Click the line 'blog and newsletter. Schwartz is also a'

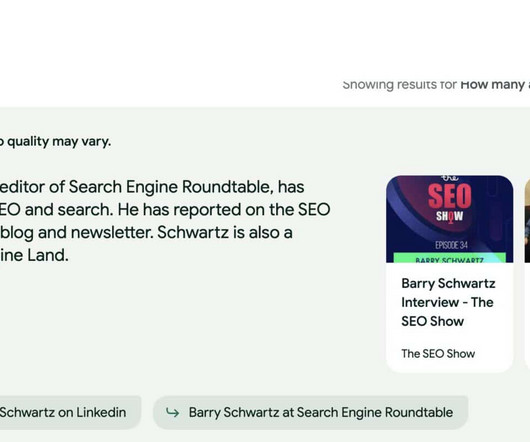click(146, 232)
